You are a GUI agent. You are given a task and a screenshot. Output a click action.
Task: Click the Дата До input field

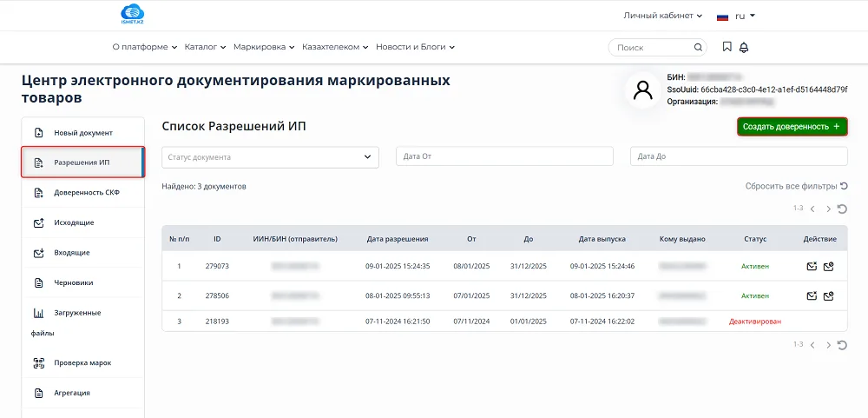pyautogui.click(x=739, y=156)
